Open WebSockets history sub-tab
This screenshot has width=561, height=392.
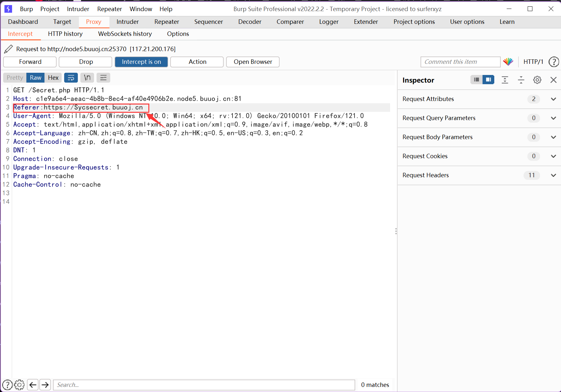(125, 34)
